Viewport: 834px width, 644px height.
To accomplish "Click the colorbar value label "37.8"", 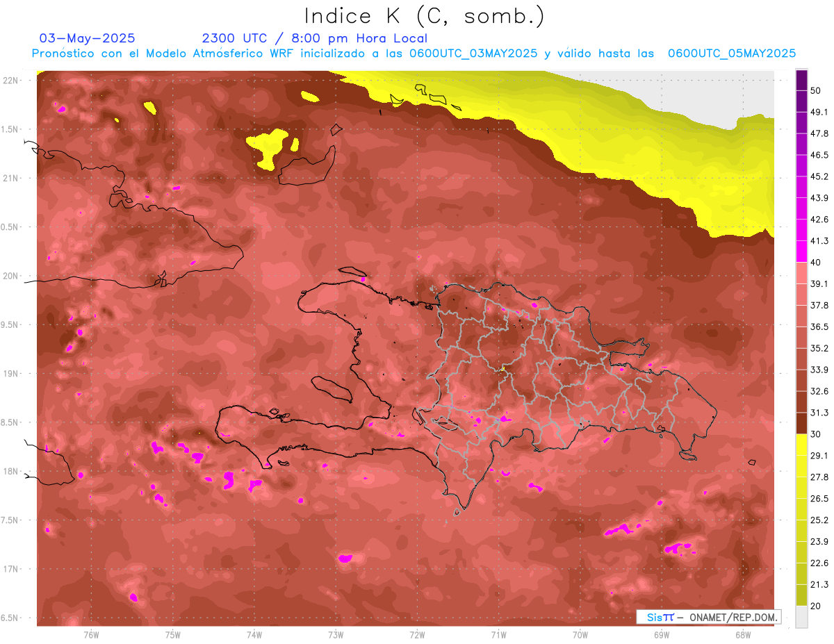I will pyautogui.click(x=819, y=305).
